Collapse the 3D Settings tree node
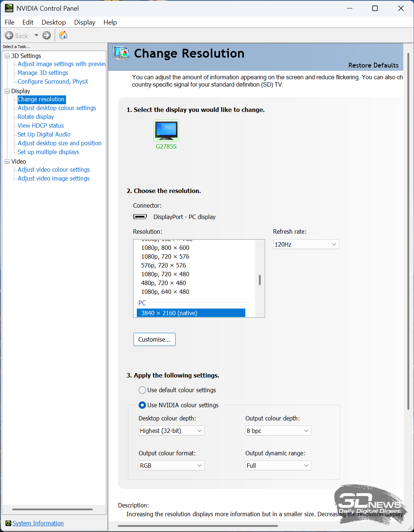This screenshot has height=532, width=414. (7, 56)
